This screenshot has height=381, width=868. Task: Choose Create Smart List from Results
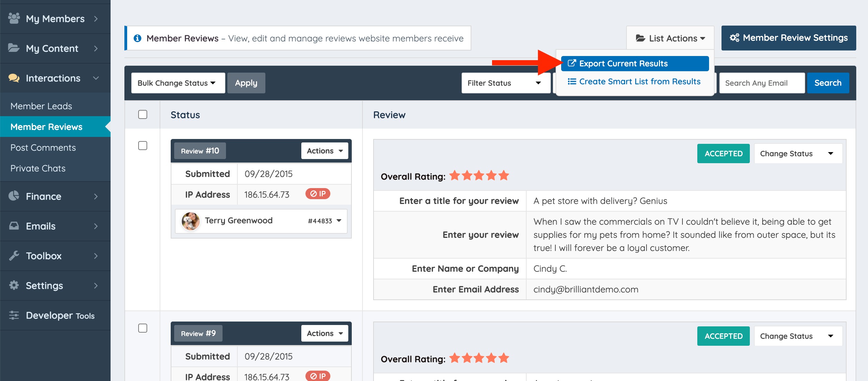point(634,82)
